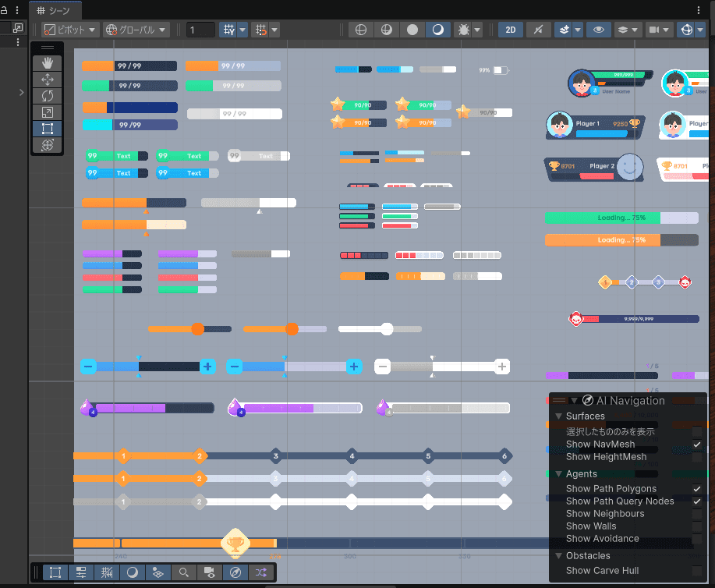
Task: Toggle 2D view mode
Action: [511, 30]
